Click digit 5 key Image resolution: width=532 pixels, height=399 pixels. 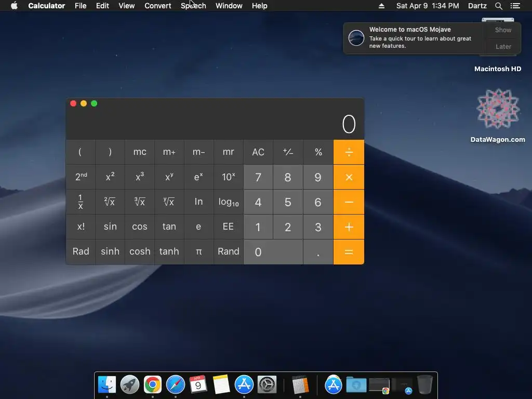[x=288, y=202]
